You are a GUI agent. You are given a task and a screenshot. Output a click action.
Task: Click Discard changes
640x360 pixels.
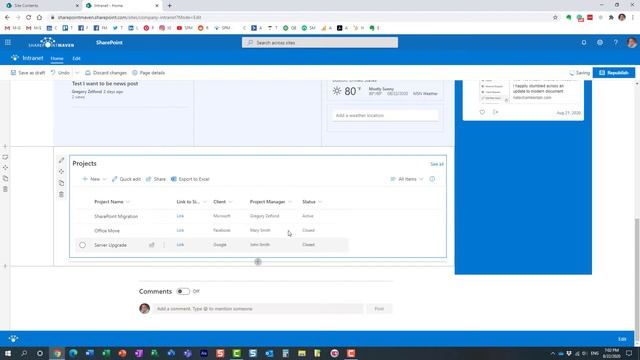tap(106, 73)
